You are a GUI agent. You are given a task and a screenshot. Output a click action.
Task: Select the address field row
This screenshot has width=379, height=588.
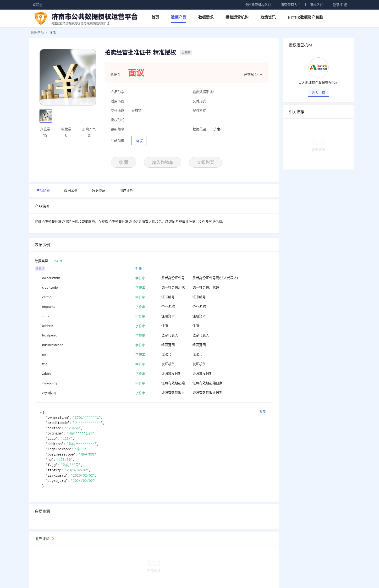(154, 326)
